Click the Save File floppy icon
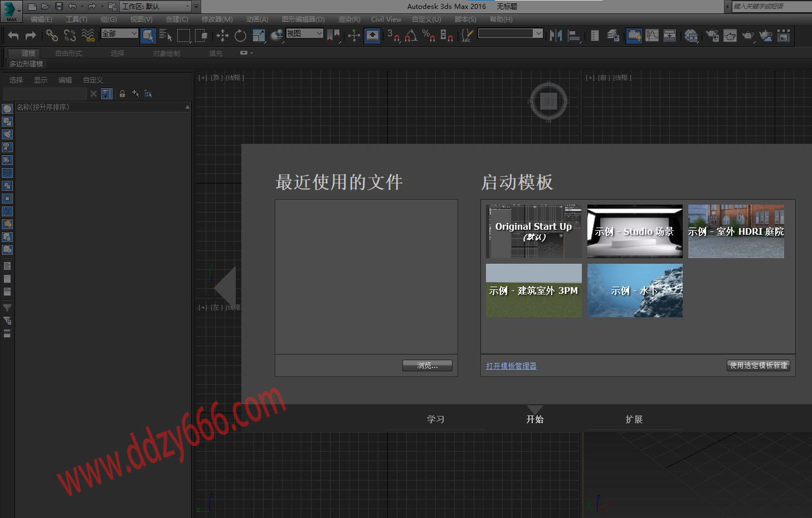This screenshot has width=812, height=518. tap(59, 7)
